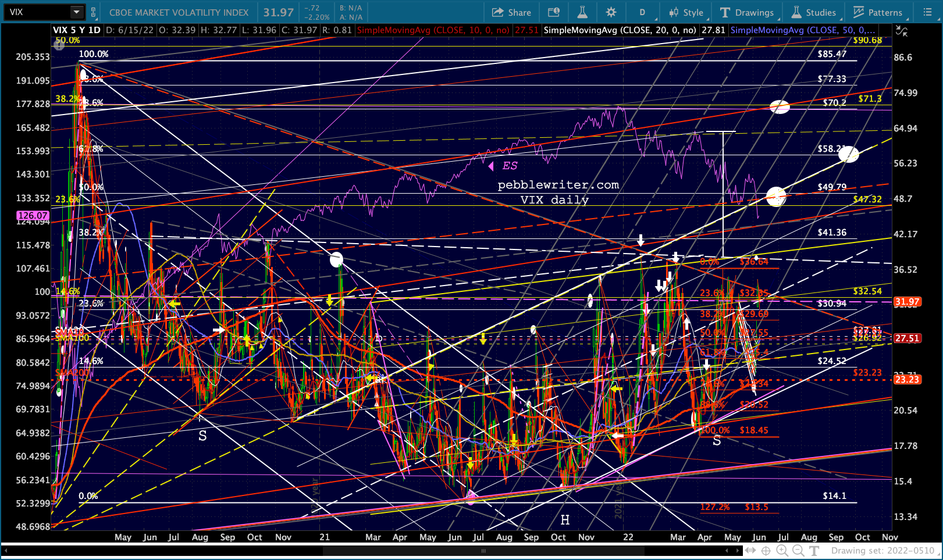Select the text drawing tool

[x=814, y=551]
